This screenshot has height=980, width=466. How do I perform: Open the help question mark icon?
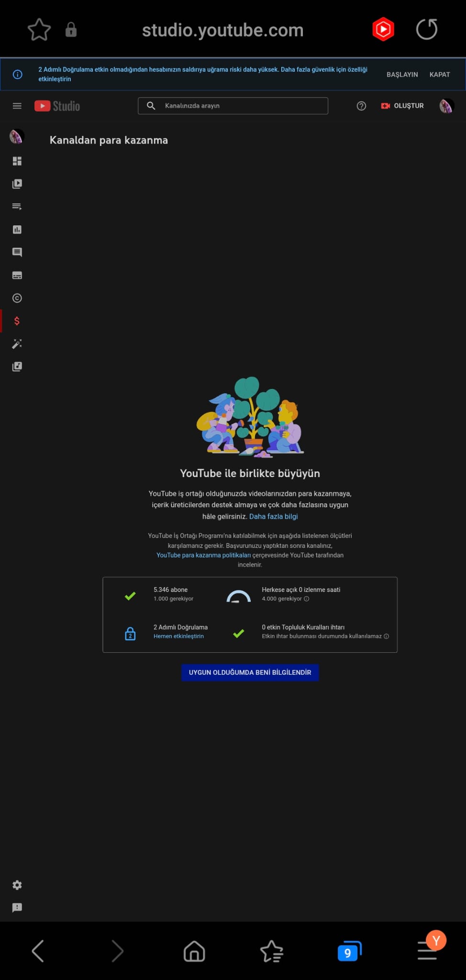[x=361, y=106]
